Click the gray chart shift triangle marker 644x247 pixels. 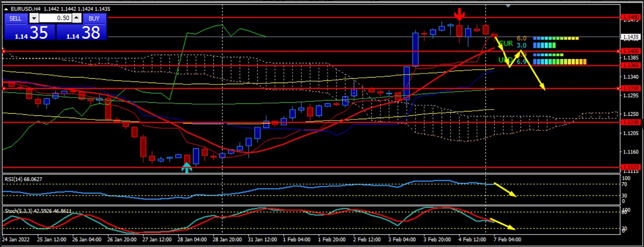508,6
